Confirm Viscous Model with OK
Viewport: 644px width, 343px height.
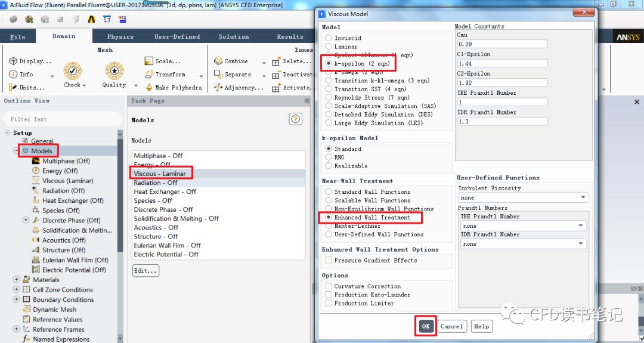coord(426,326)
